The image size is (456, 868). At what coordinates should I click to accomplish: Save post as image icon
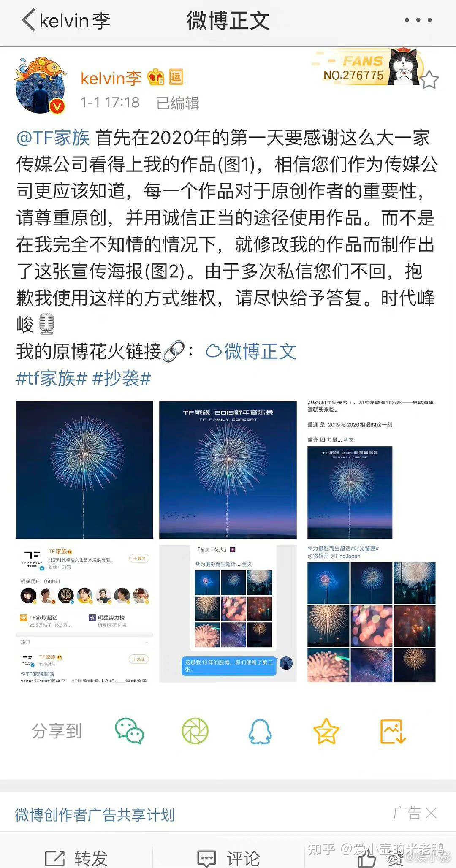click(393, 731)
